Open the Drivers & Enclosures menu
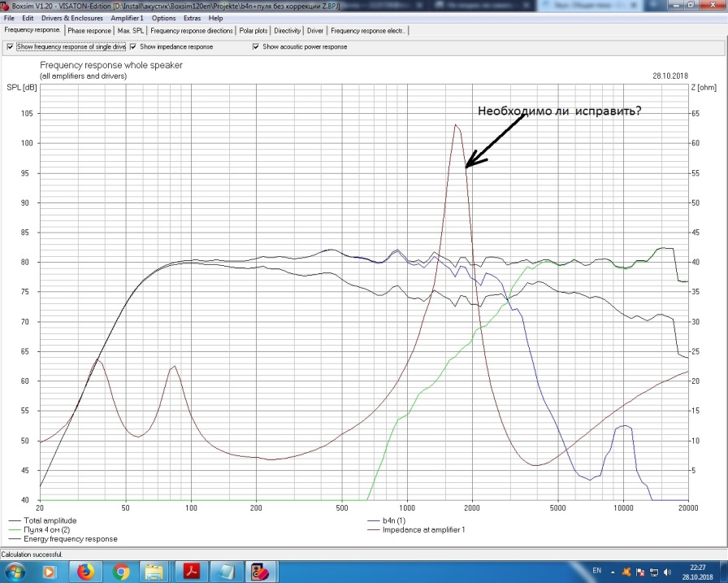The image size is (728, 583). 73,18
